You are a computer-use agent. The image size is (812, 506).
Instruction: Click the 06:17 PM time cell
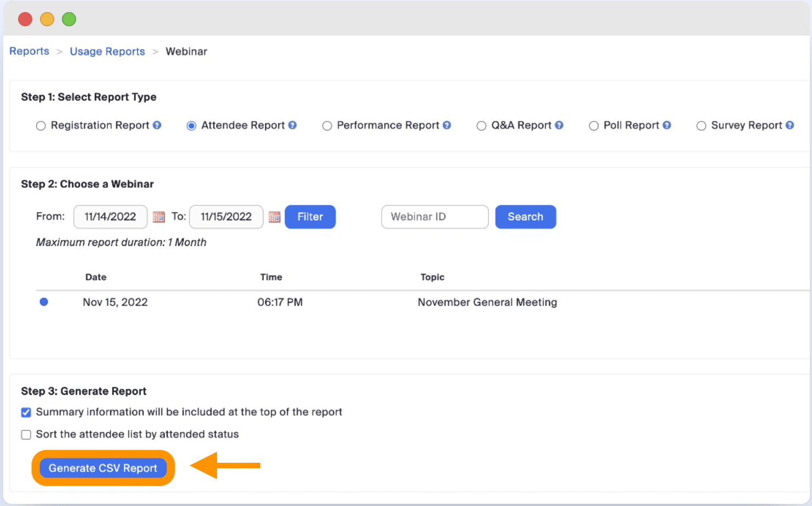[280, 302]
